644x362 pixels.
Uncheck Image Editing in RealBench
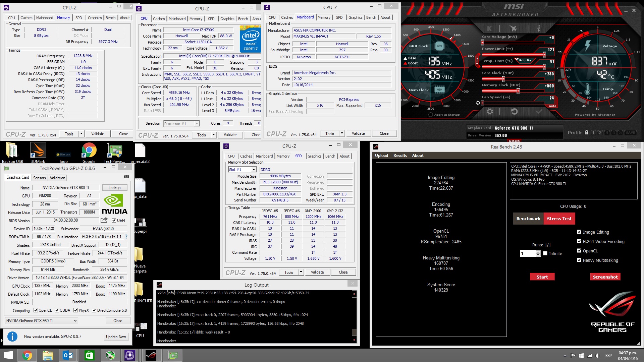579,232
